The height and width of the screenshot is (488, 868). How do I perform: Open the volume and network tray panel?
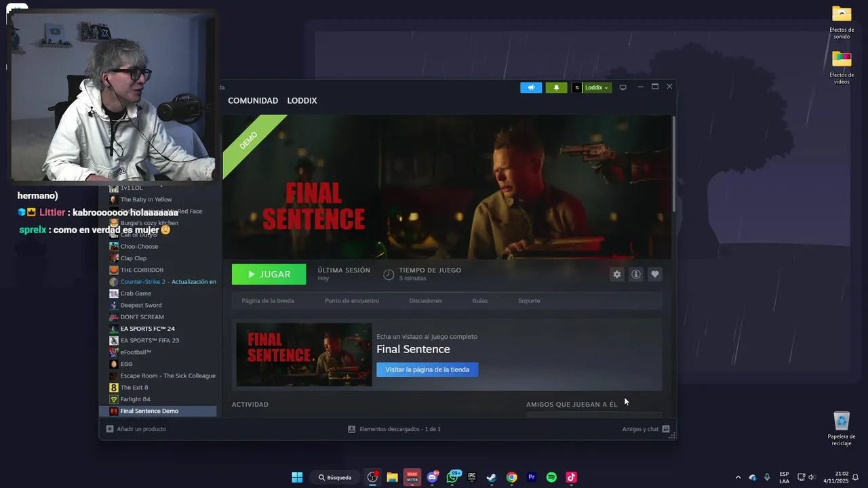click(x=806, y=477)
